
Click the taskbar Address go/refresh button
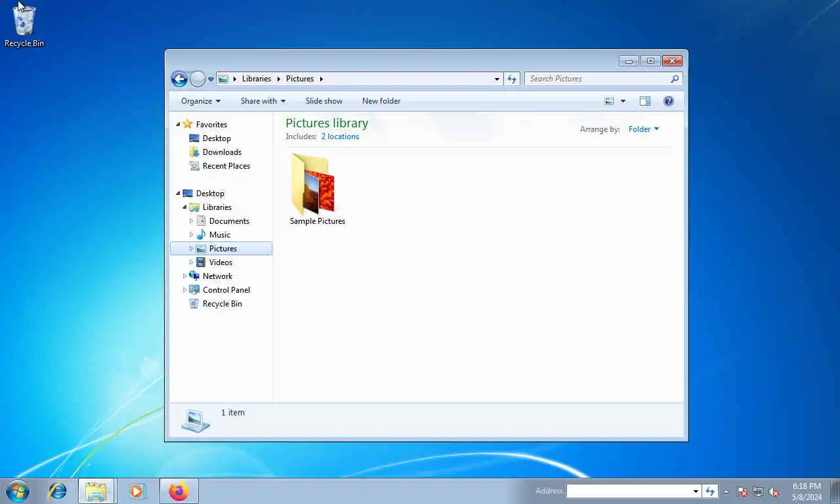(x=709, y=491)
